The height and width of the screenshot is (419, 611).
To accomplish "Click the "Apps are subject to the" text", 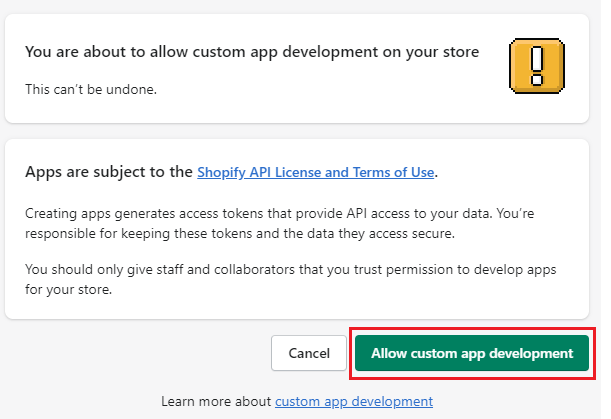I will click(109, 172).
